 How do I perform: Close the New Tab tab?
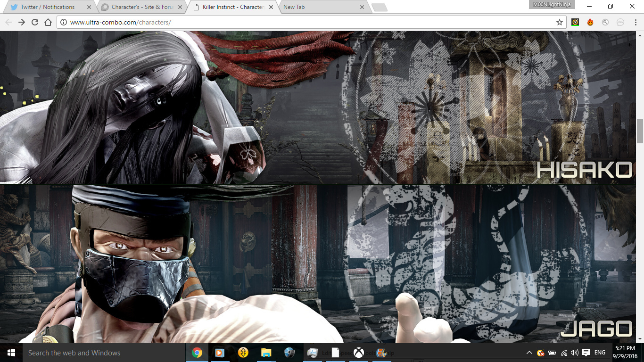click(362, 7)
